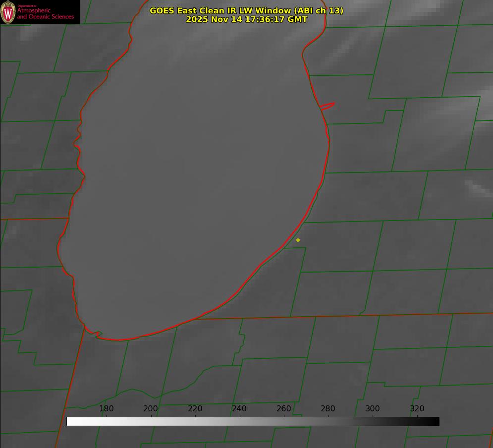The image size is (493, 448).
Task: Click the 280 colorbar tick label
Action: coord(328,409)
